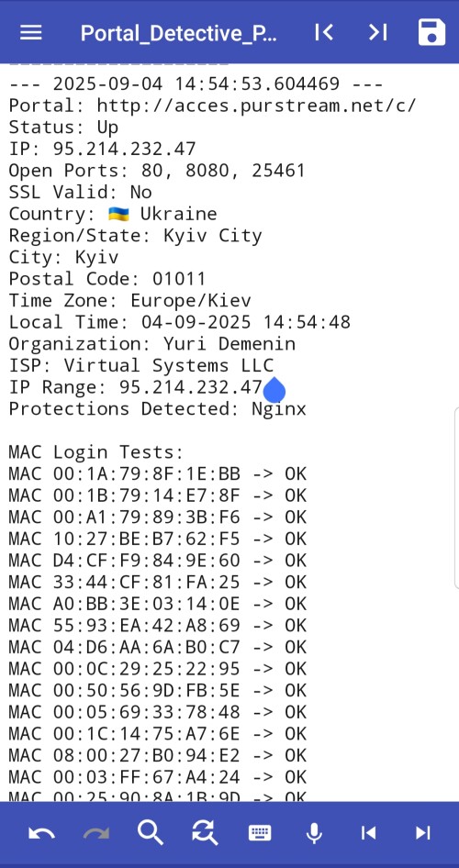The height and width of the screenshot is (868, 459).
Task: Open find and replace icon
Action: [205, 832]
